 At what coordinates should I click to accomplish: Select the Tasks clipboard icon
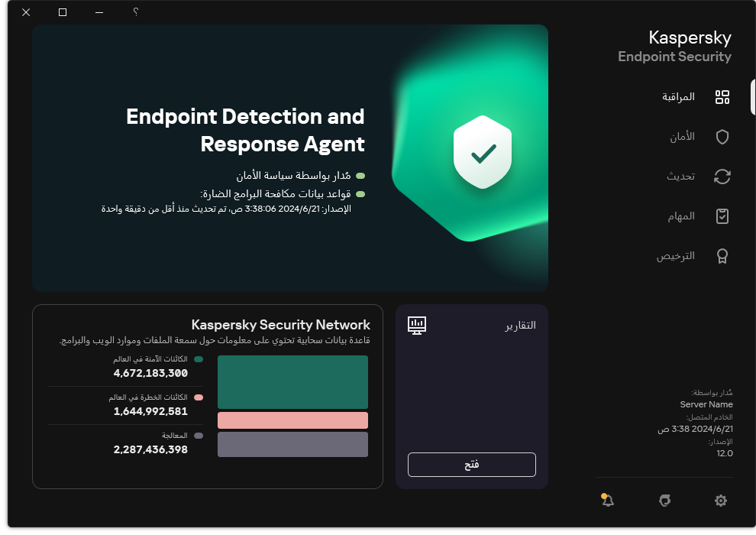(x=722, y=216)
